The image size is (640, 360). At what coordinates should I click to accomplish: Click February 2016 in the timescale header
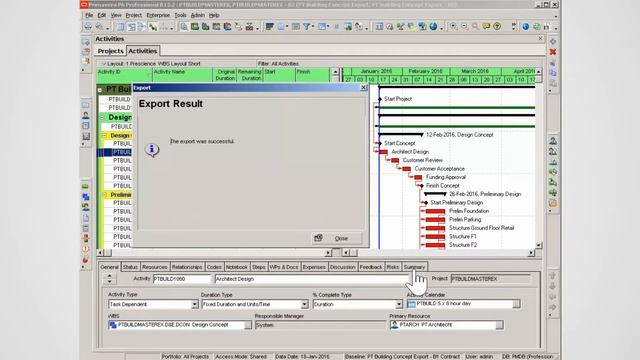[x=425, y=71]
